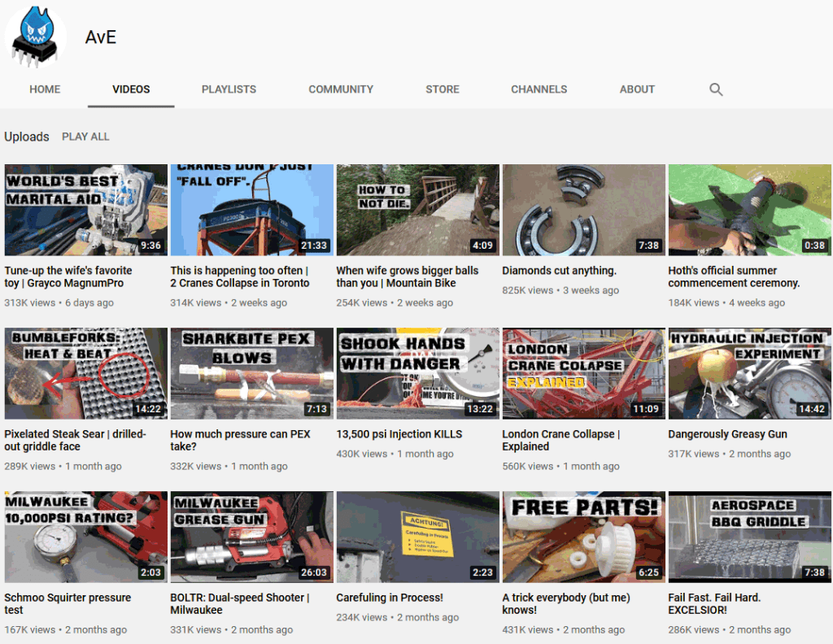Open the 2 Cranes Collapse in Toronto thumbnail

click(x=251, y=210)
